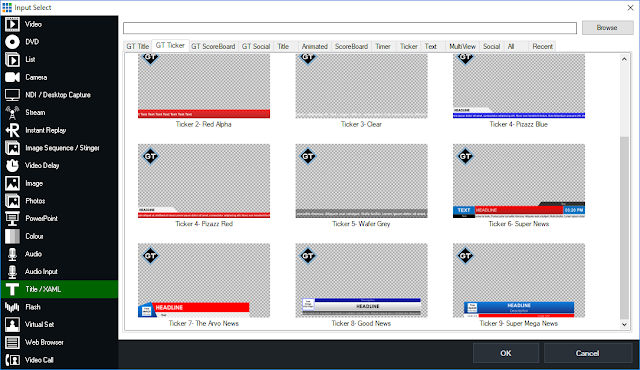
Task: Select the Timer tab
Action: click(x=383, y=47)
